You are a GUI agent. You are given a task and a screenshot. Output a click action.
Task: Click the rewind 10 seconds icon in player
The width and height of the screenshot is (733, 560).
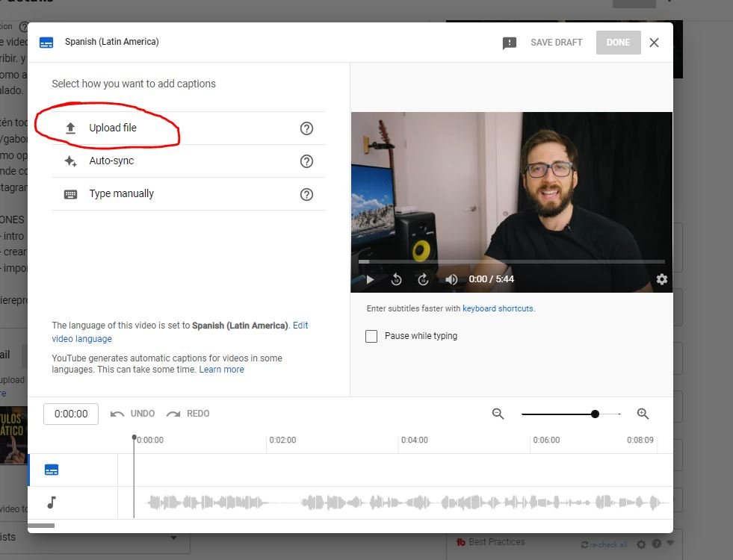click(x=397, y=279)
